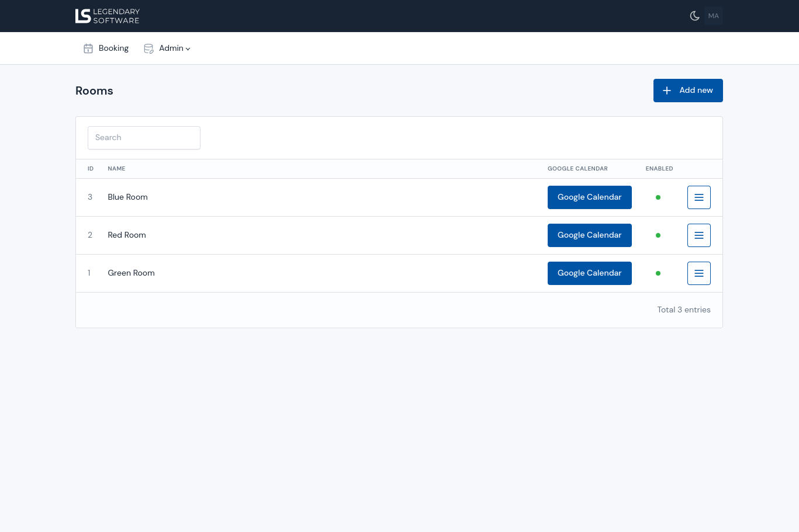Click the Admin database icon

148,48
